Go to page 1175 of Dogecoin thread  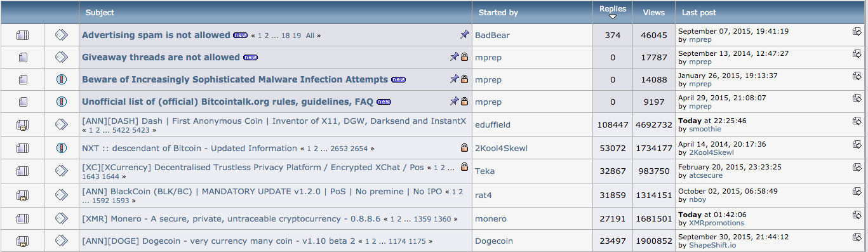coord(417,242)
